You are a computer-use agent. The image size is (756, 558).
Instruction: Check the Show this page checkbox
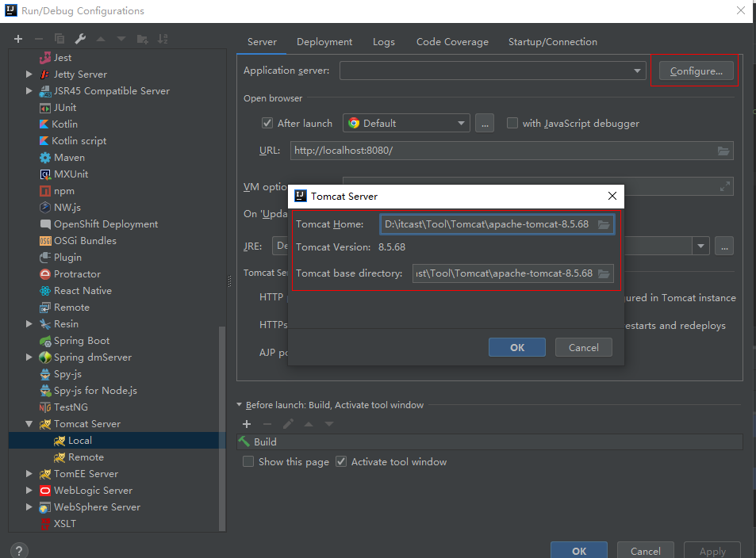click(x=248, y=461)
